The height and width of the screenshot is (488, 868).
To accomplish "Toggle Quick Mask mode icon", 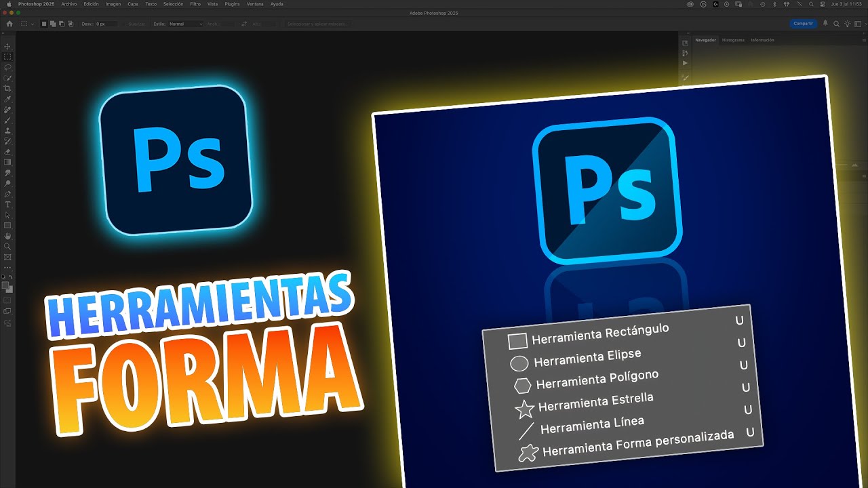I will click(7, 300).
